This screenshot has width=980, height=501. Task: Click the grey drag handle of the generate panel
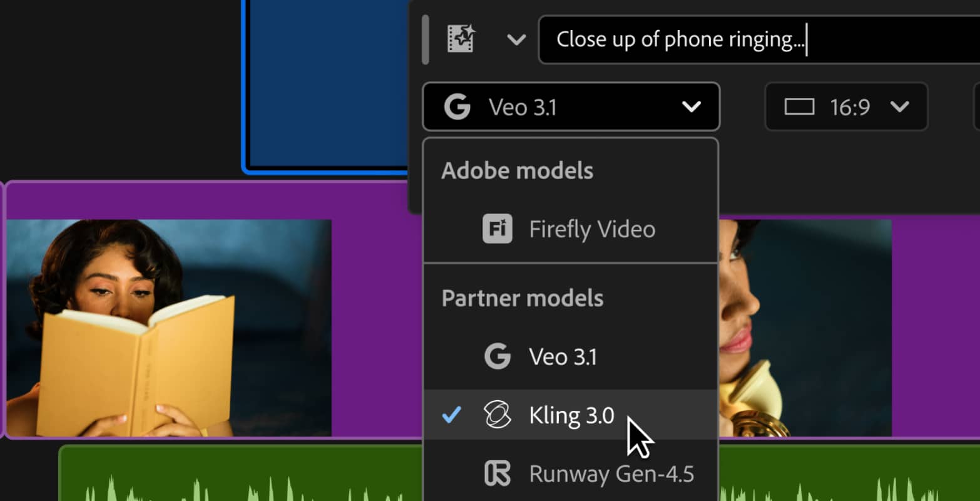[426, 39]
